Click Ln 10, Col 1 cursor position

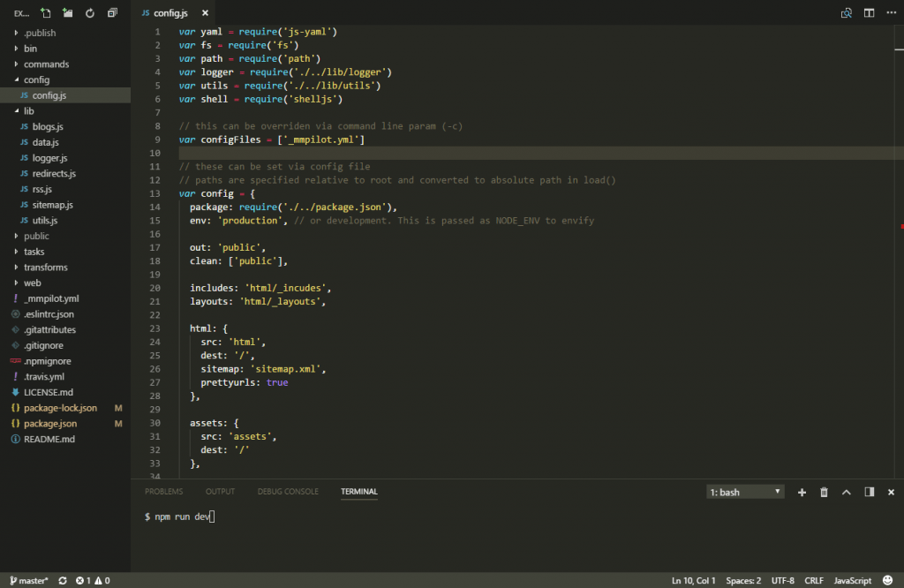693,581
